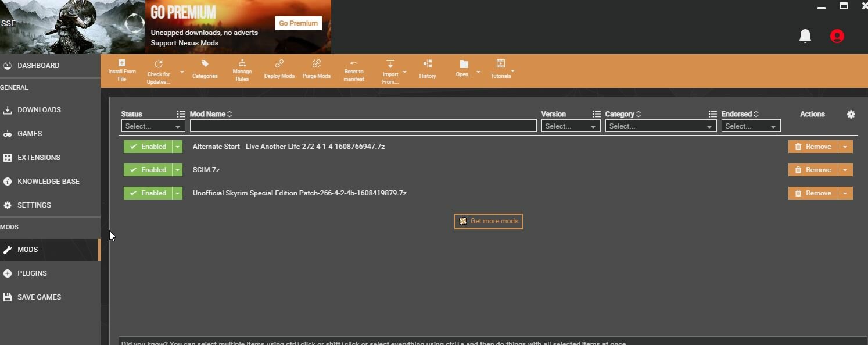Expand Remove arrow for Unofficial Skyrim Patch
Image resolution: width=868 pixels, height=345 pixels.
click(x=845, y=193)
